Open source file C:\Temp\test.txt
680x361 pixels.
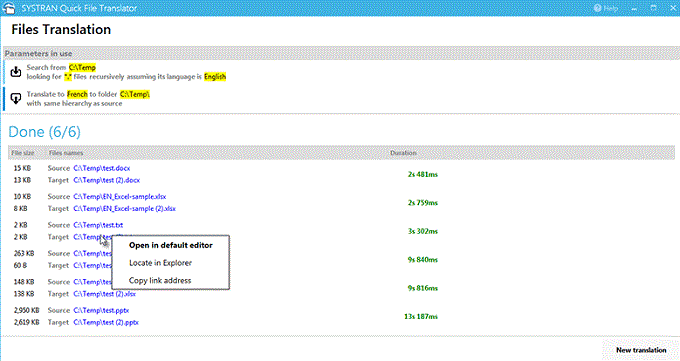coord(98,225)
